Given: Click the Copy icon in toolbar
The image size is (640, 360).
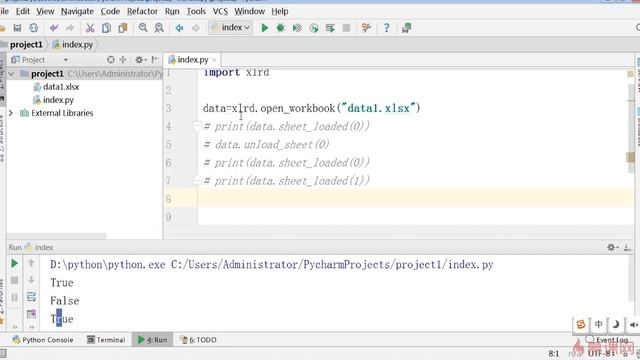Looking at the screenshot, I should (107, 28).
